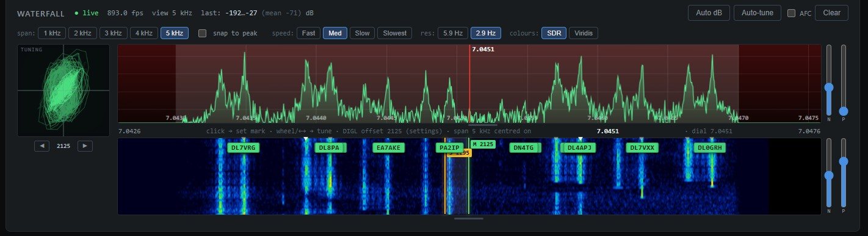Select the DN4TG callsign tag
This screenshot has height=236, width=868.
click(x=524, y=148)
